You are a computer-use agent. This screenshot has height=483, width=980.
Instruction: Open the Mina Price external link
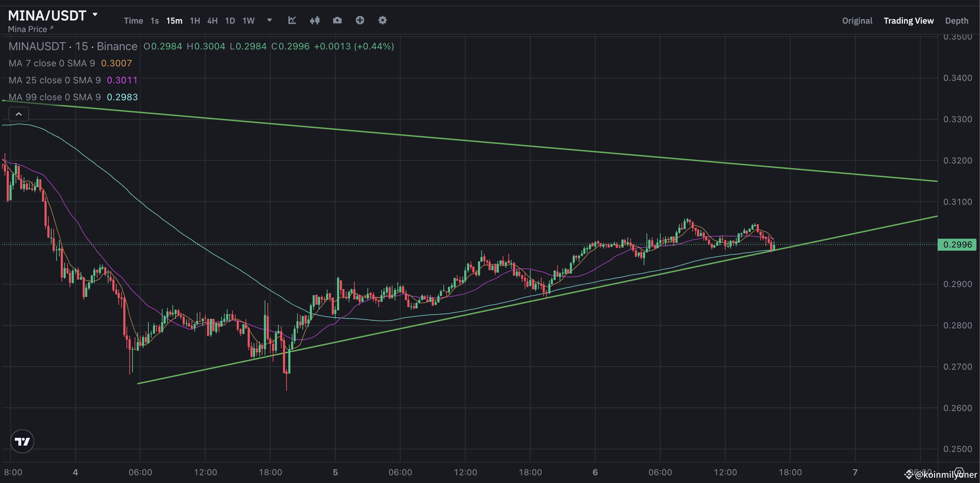point(30,29)
